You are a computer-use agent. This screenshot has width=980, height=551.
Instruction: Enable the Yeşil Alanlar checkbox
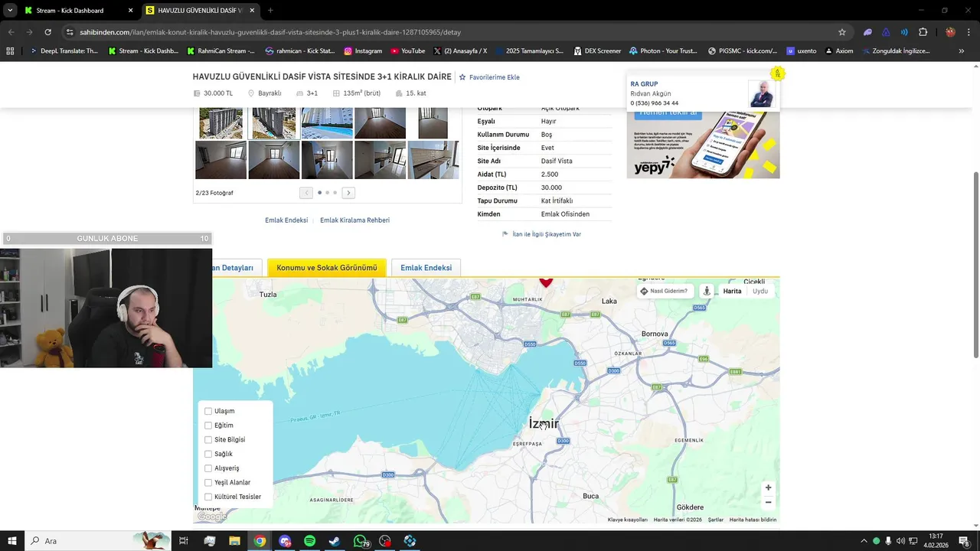click(207, 482)
